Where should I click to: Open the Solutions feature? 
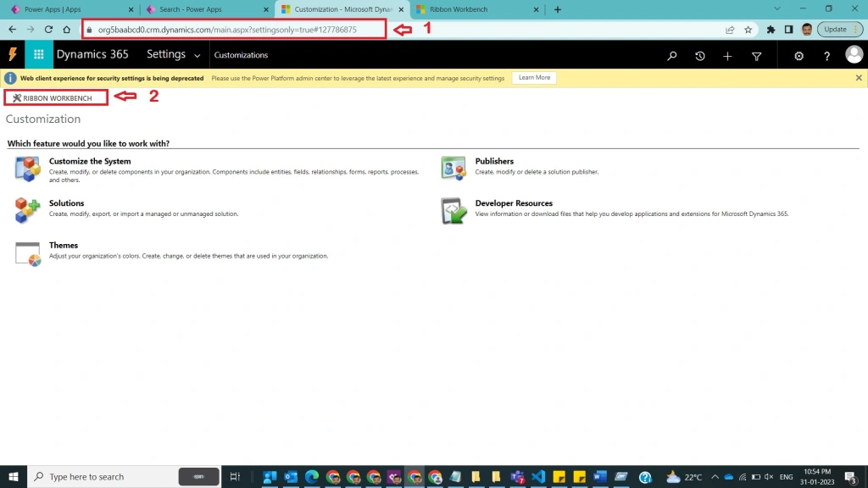pos(66,203)
